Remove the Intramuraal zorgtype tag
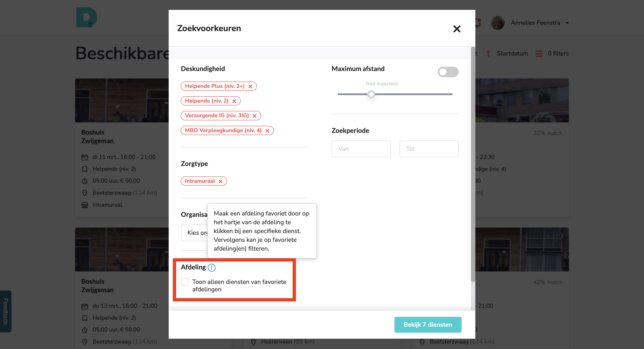 pyautogui.click(x=221, y=181)
